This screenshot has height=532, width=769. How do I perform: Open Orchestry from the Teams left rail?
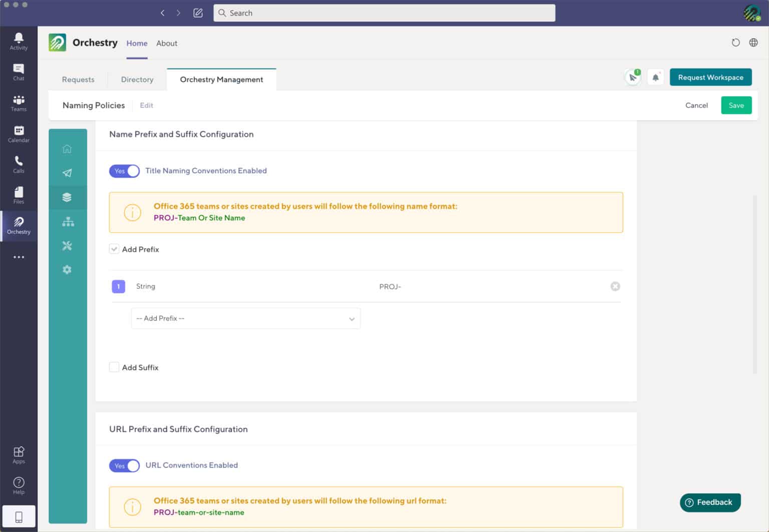click(x=19, y=226)
